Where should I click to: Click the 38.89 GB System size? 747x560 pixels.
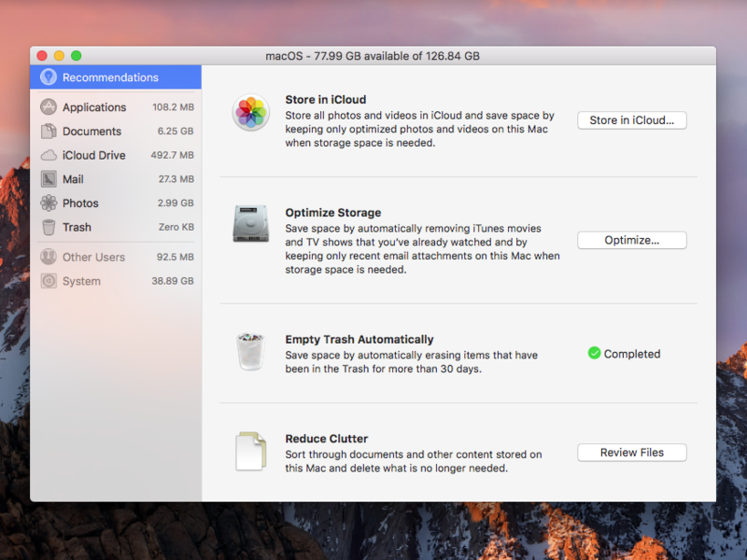173,281
